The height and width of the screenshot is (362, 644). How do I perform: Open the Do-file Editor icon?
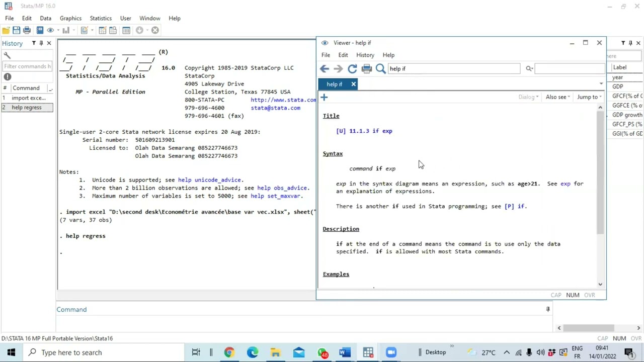click(84, 30)
